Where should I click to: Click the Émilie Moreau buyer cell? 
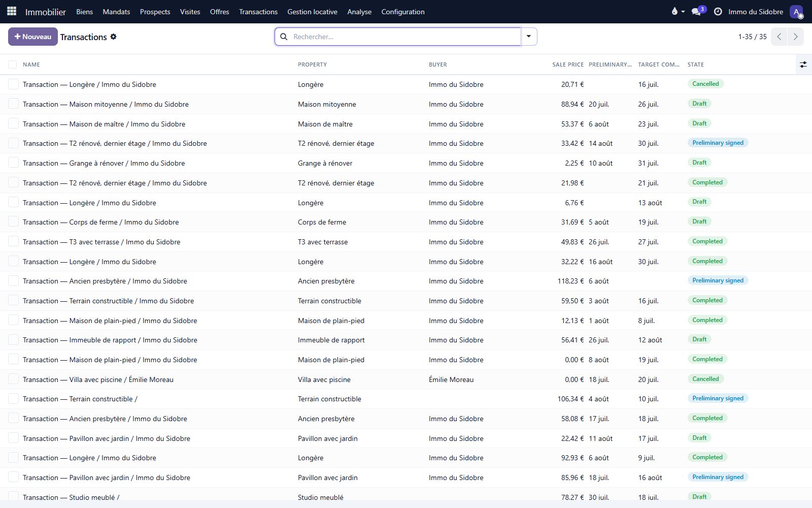[x=451, y=379]
